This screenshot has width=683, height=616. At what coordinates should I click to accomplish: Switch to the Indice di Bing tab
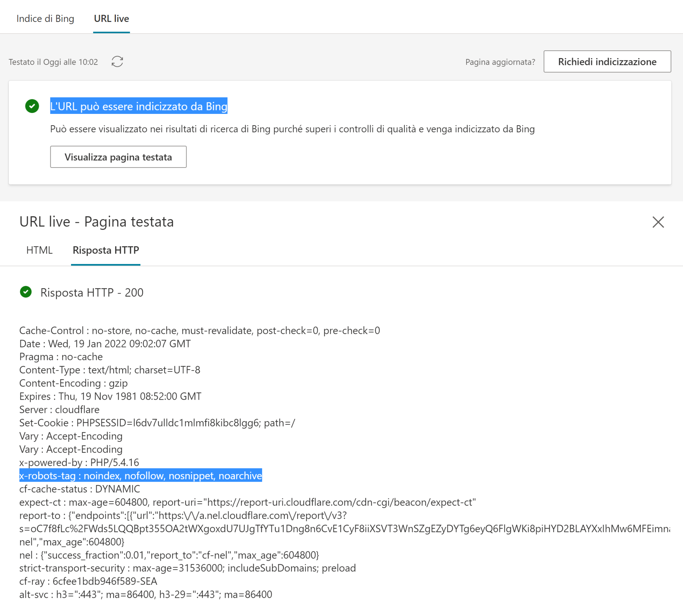coord(45,18)
